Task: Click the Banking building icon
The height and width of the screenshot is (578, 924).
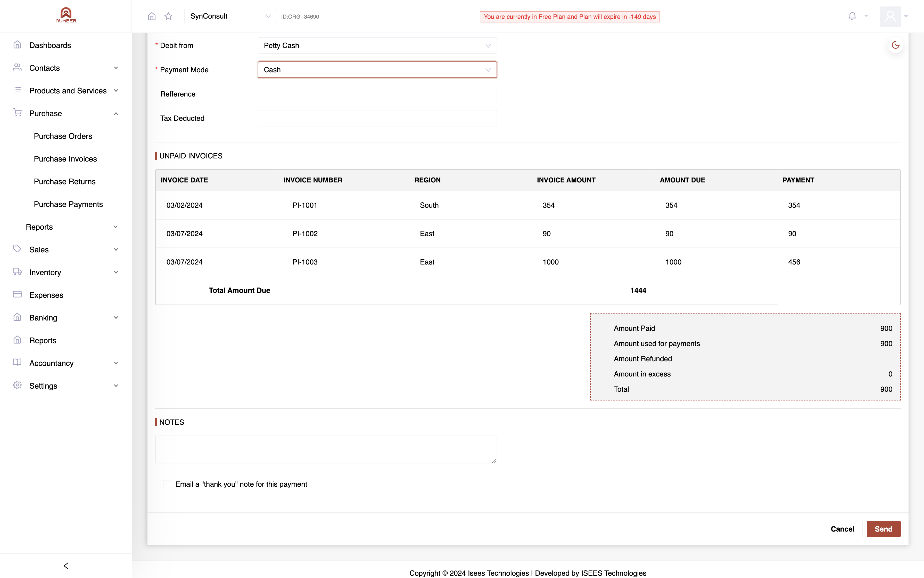Action: coord(17,317)
